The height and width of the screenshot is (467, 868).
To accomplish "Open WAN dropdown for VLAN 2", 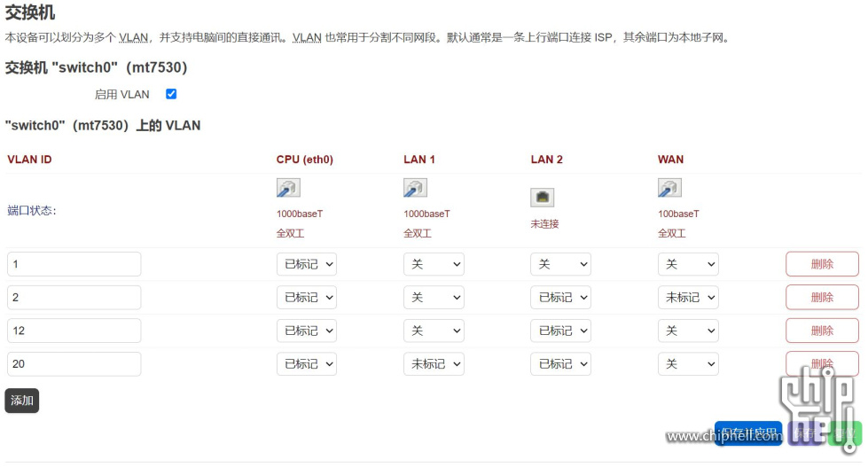I will 688,298.
